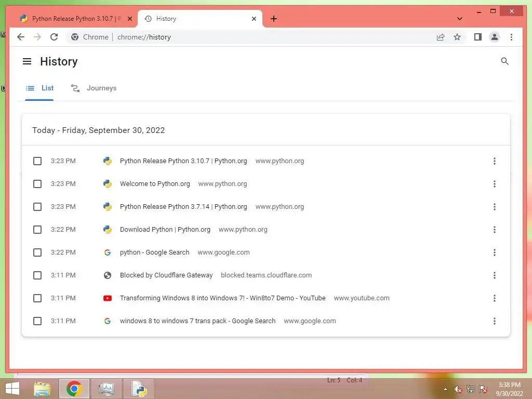Check the python Google Search entry
Screen dimensions: 532x399
pyautogui.click(x=37, y=252)
